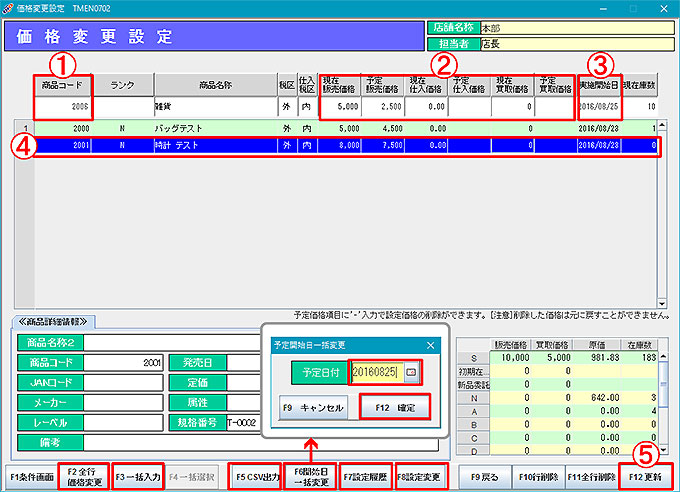This screenshot has width=680, height=492.
Task: Close the 価格変更設定 window
Action: pos(664,8)
